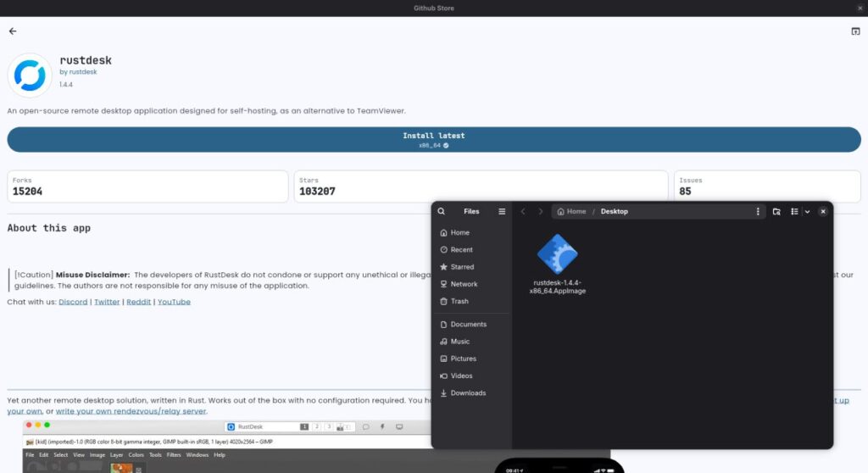Open repository in browser icon at top right

pyautogui.click(x=855, y=31)
